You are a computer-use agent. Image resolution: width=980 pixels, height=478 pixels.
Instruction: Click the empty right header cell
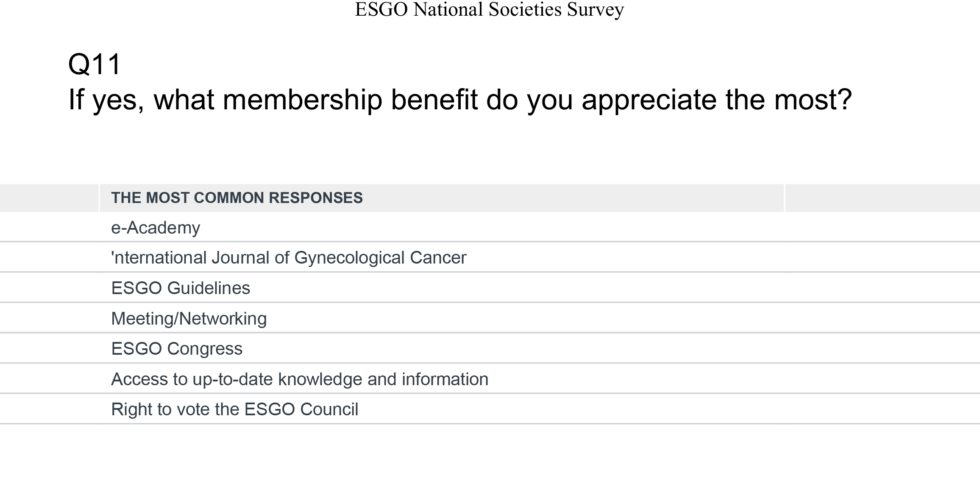pyautogui.click(x=883, y=198)
